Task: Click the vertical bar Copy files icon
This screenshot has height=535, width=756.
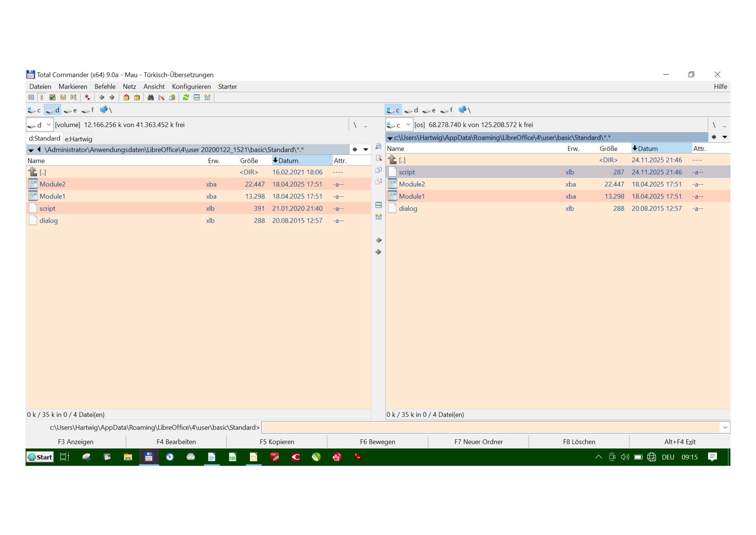Action: pyautogui.click(x=378, y=170)
